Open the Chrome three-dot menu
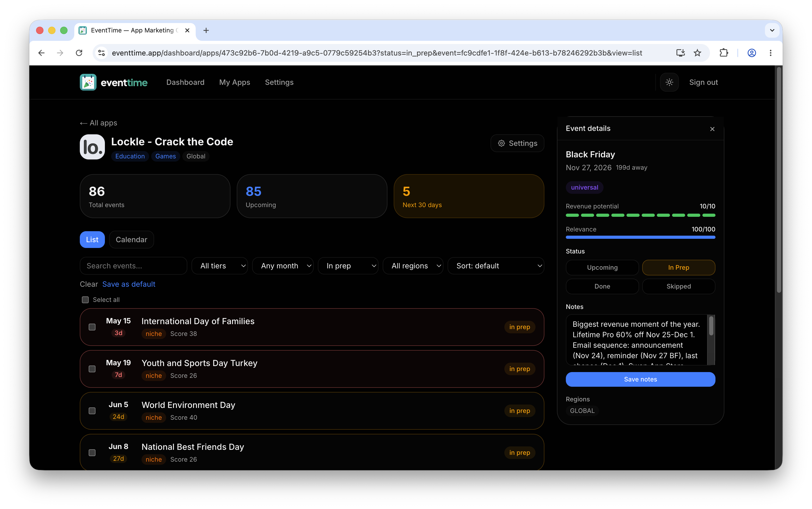The height and width of the screenshot is (509, 812). pos(771,53)
